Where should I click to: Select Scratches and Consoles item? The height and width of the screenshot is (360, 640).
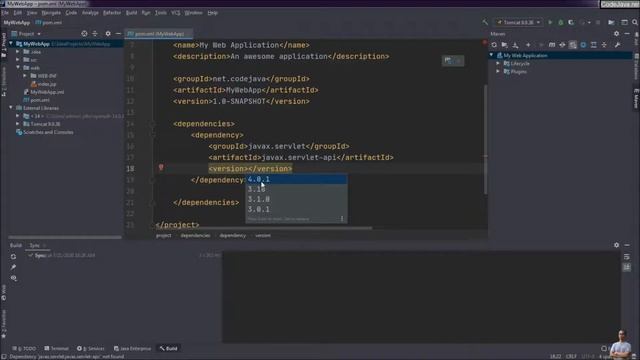[45, 132]
